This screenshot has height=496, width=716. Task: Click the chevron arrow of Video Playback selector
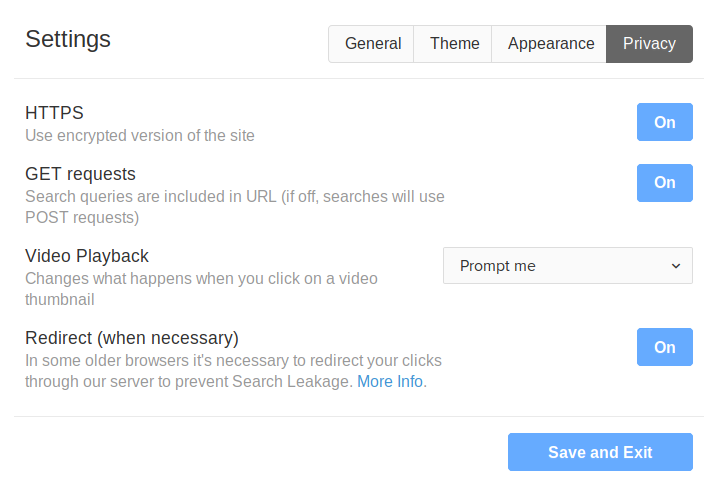tap(676, 266)
